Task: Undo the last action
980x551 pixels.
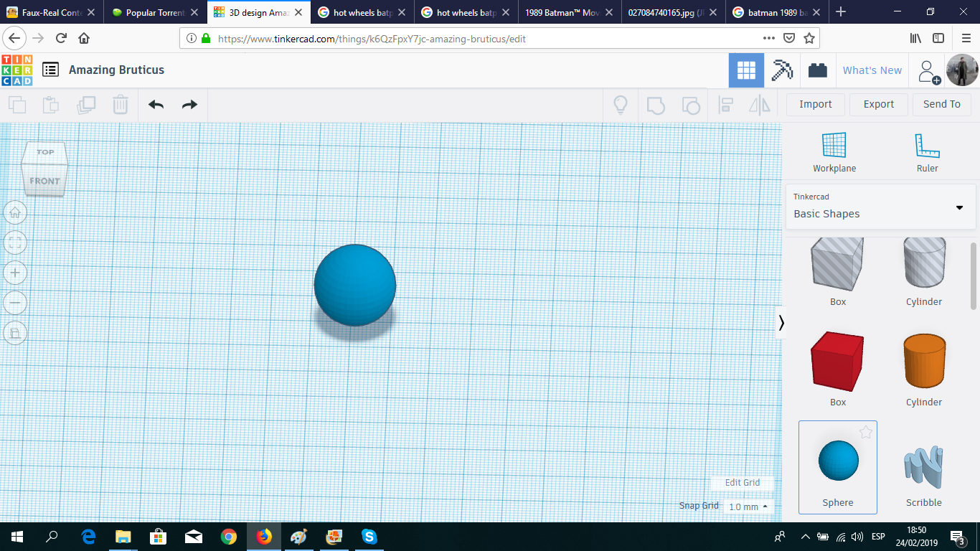Action: 156,105
